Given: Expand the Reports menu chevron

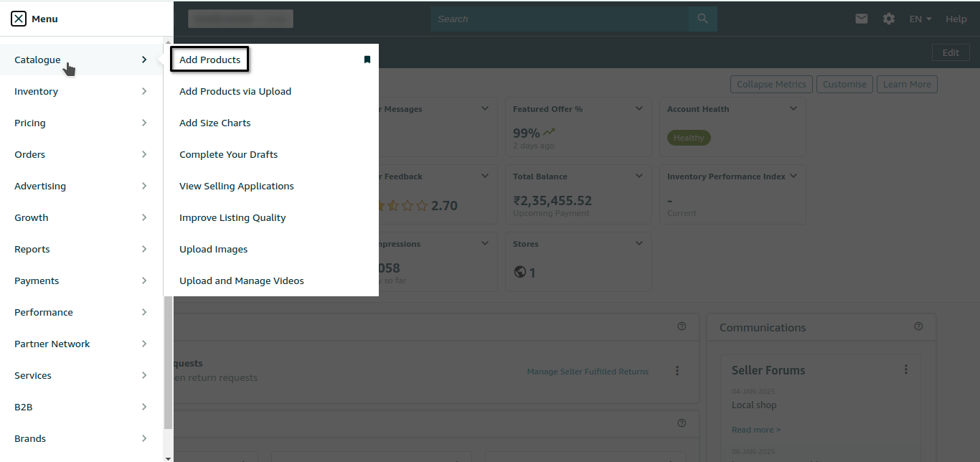Looking at the screenshot, I should (x=144, y=249).
